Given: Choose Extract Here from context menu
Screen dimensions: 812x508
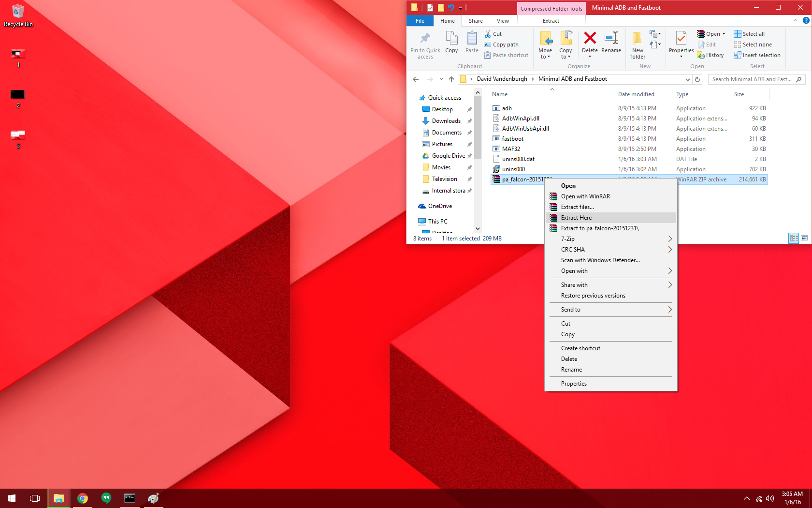Looking at the screenshot, I should pyautogui.click(x=611, y=218).
